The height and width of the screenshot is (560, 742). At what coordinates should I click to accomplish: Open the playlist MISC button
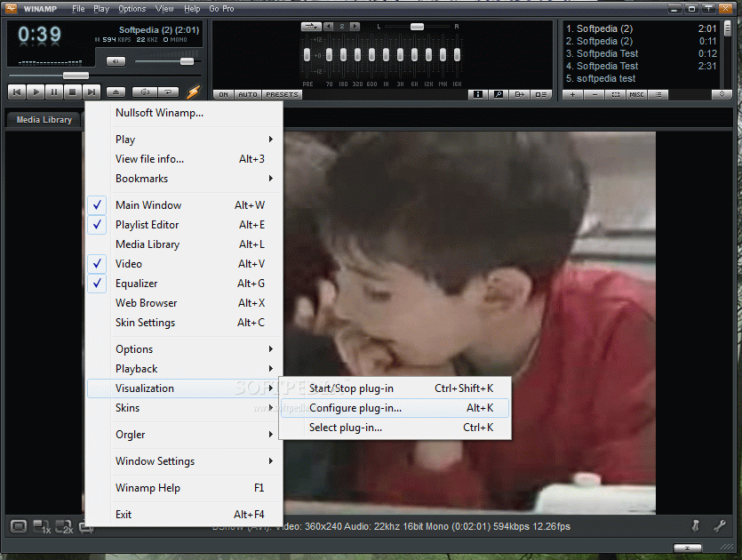coord(637,95)
